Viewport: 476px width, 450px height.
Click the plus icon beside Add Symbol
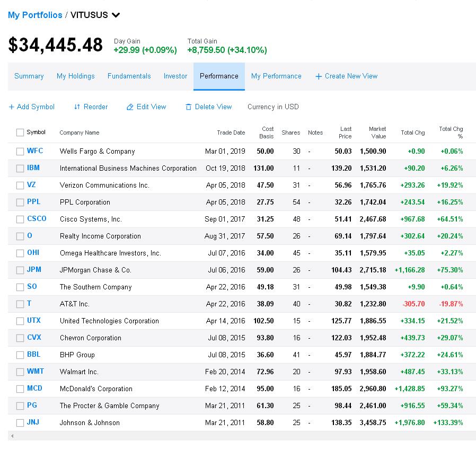pos(12,107)
